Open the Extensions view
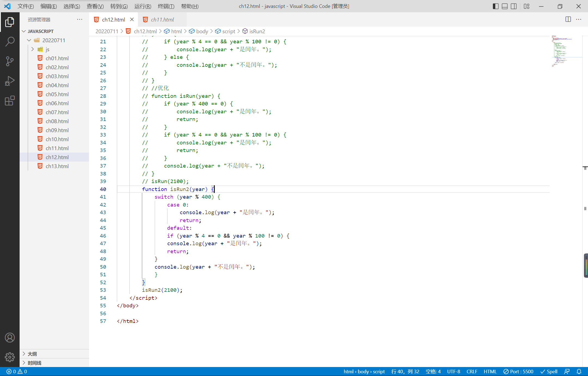The height and width of the screenshot is (376, 588). [x=10, y=101]
